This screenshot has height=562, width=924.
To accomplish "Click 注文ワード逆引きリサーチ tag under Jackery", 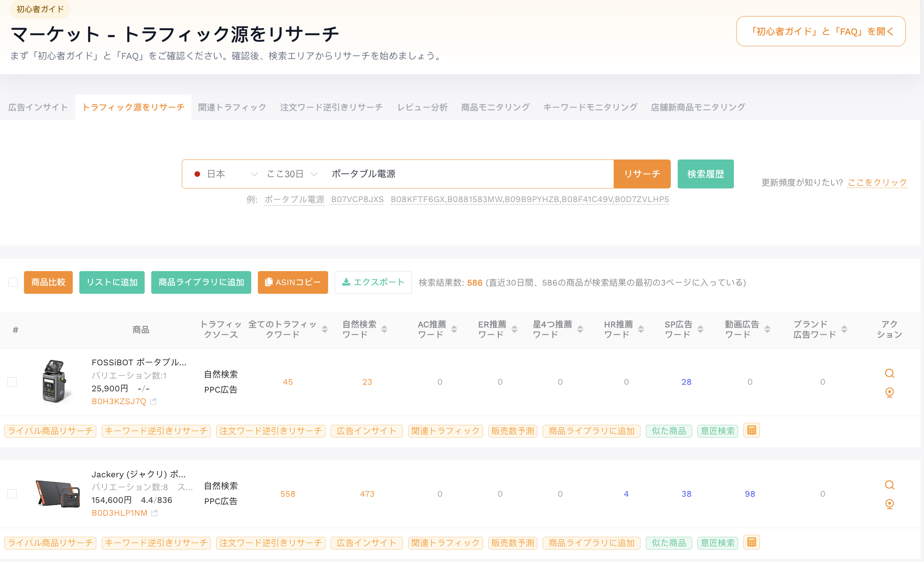I will (271, 543).
